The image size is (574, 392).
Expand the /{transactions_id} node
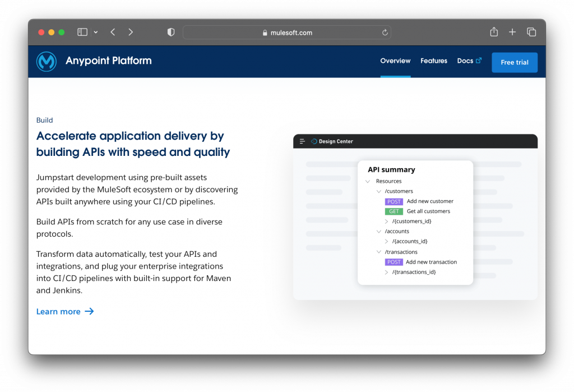[386, 272]
